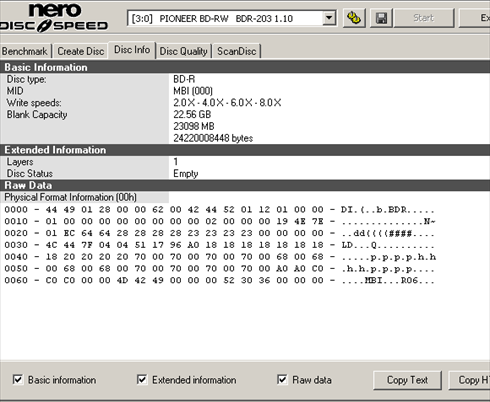The width and height of the screenshot is (490, 402).
Task: Open the drive selection dropdown arrow
Action: coord(329,18)
